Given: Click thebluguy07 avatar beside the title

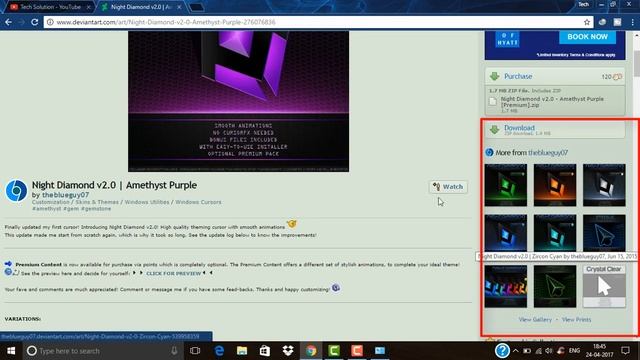Looking at the screenshot, I should (16, 191).
